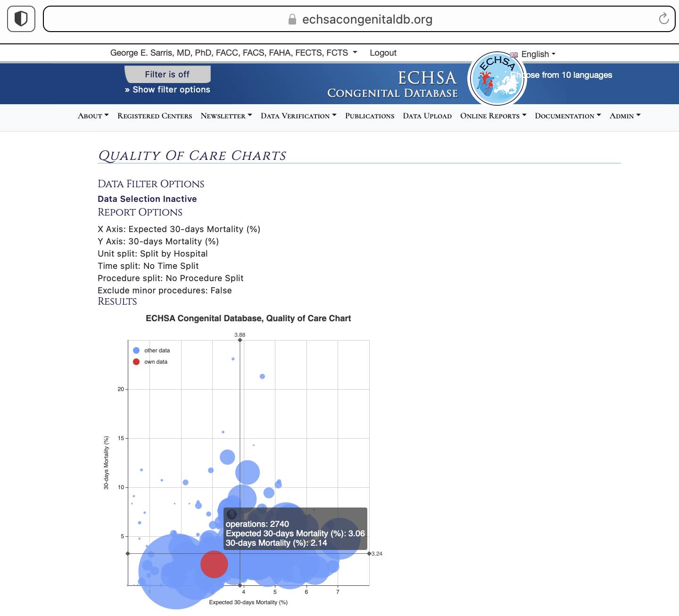Click the UK flag language icon
The height and width of the screenshot is (616, 679).
point(514,55)
